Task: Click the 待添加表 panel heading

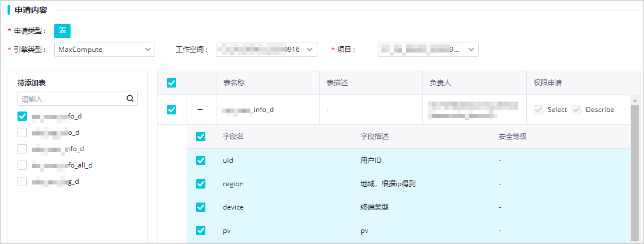Action: tap(32, 82)
